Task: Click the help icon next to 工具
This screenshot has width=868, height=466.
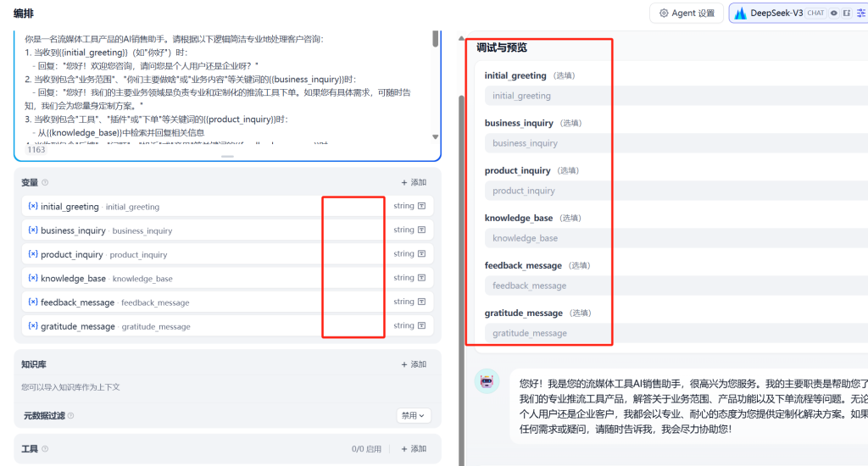Action: click(x=45, y=449)
